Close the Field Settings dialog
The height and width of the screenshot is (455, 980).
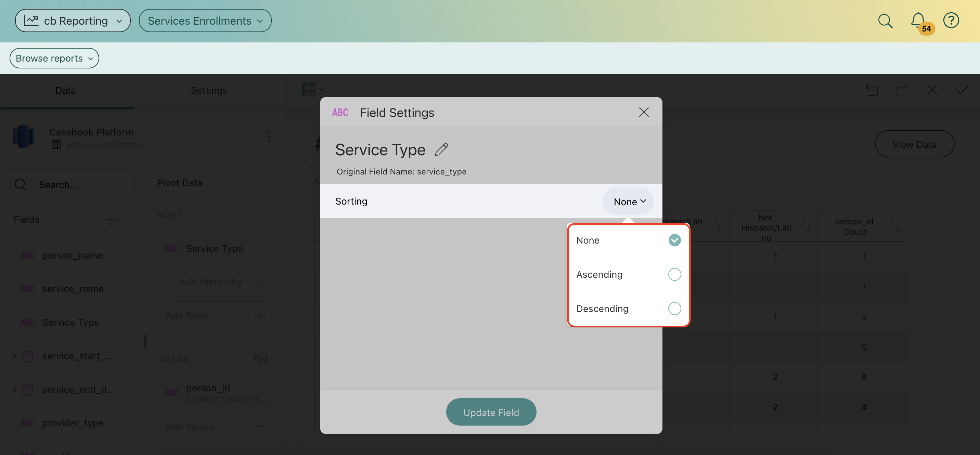click(644, 112)
